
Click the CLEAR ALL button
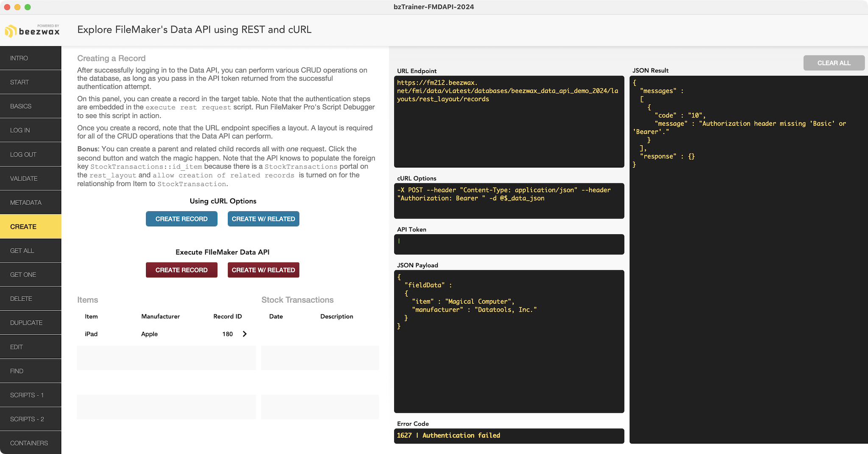(833, 63)
